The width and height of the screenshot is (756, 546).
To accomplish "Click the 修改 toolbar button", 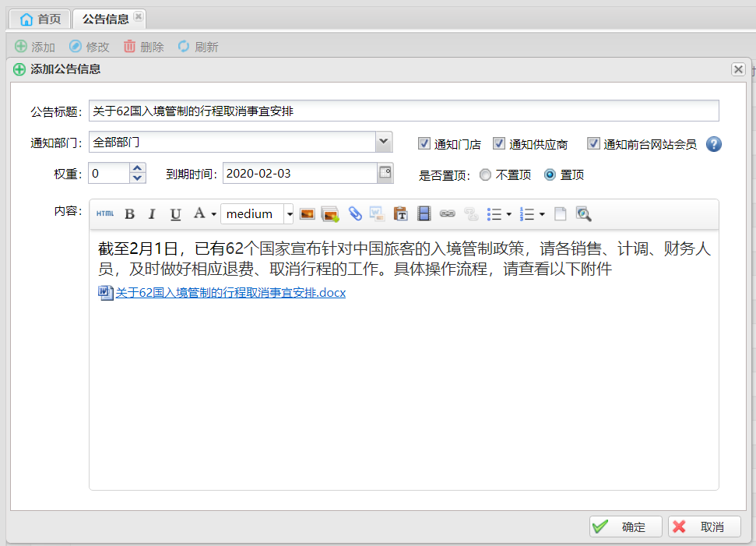I will click(x=90, y=46).
